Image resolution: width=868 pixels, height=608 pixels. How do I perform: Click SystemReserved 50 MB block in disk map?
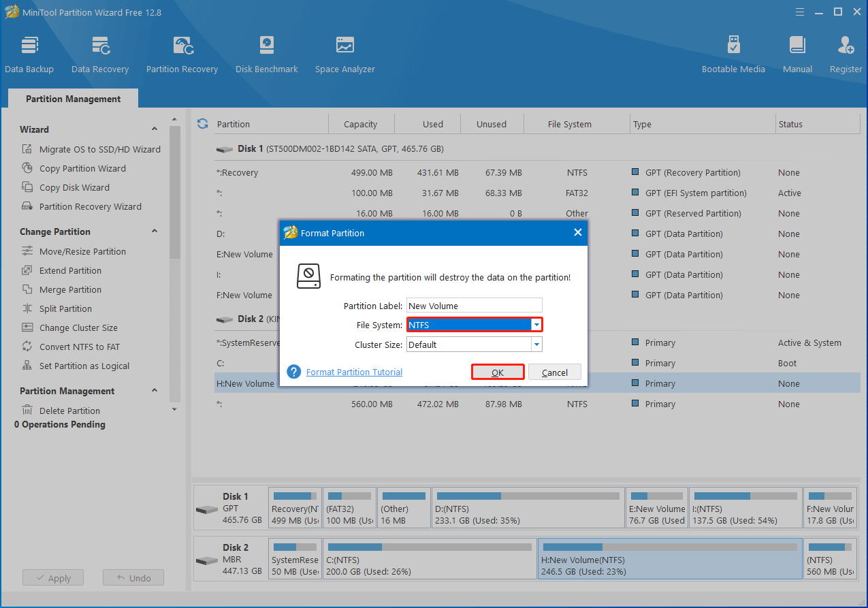[x=295, y=558]
